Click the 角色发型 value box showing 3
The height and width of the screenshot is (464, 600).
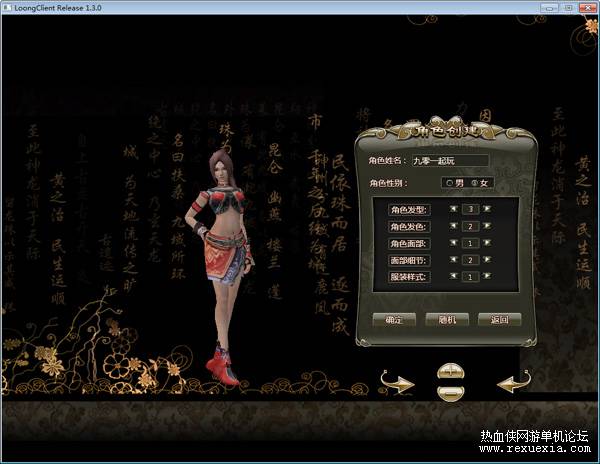pos(471,209)
